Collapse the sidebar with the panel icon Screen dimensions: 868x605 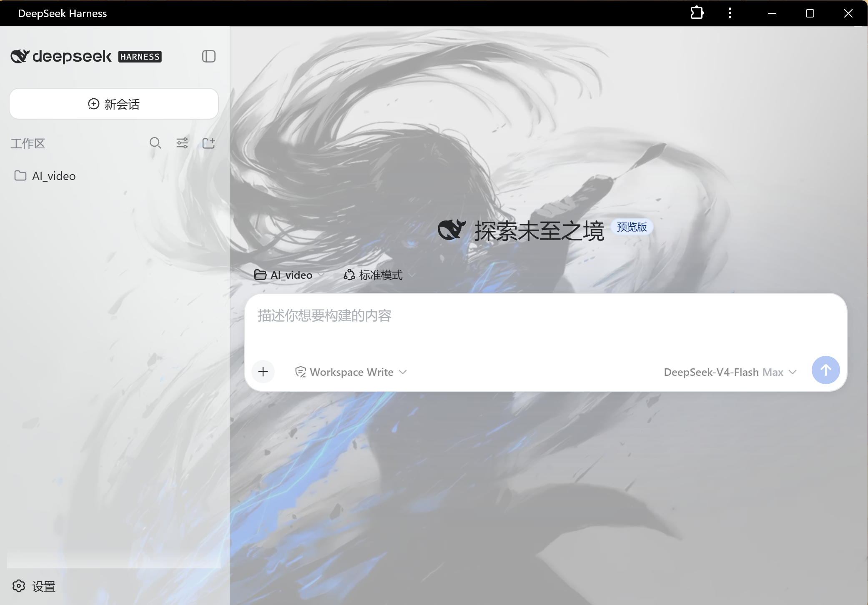(208, 56)
